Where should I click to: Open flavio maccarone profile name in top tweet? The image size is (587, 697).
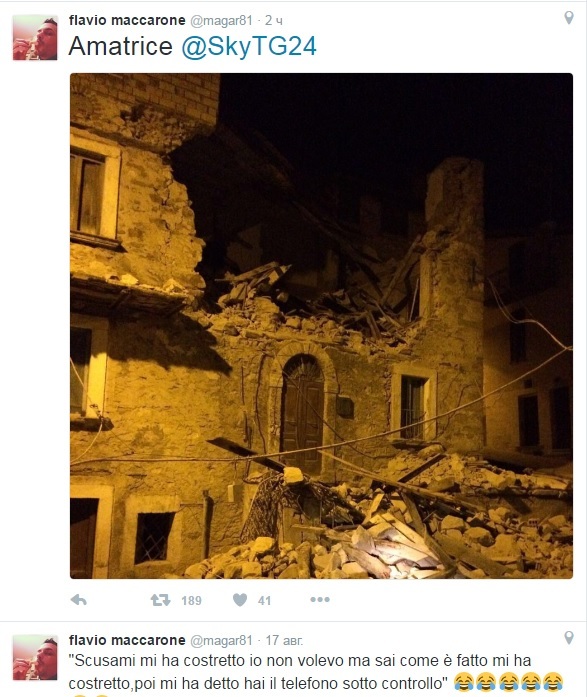point(127,20)
